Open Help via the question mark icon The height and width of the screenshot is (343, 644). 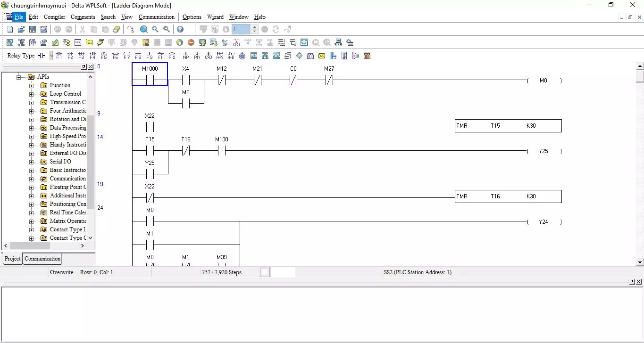(180, 29)
